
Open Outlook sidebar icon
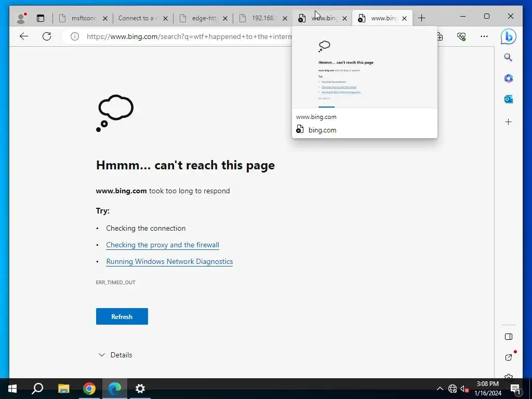pos(508,99)
